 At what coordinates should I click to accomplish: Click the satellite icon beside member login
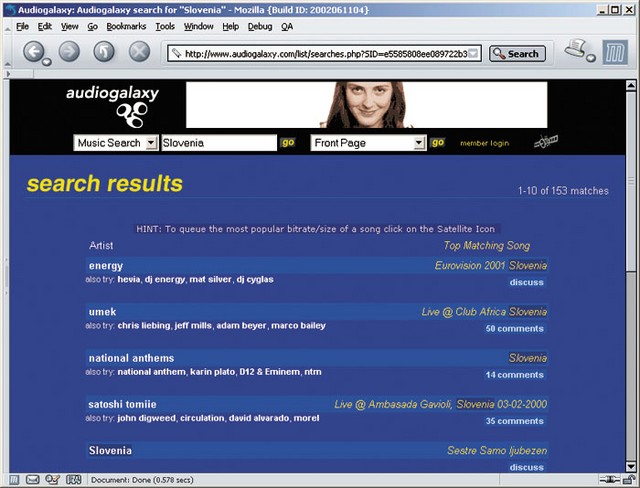pos(546,142)
